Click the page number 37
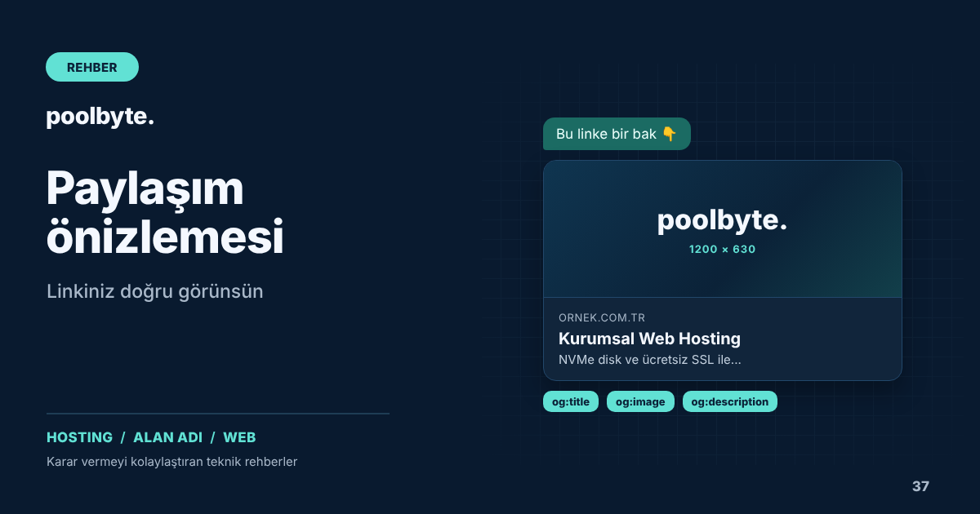Screen dimensions: 980x514 point(920,486)
